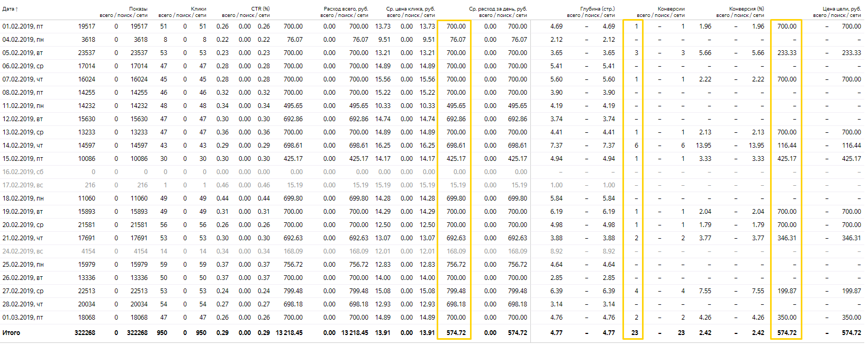Image resolution: width=868 pixels, height=344 pixels.
Task: Click Конверсия всего 7.55 on 27.02.2019
Action: click(705, 291)
